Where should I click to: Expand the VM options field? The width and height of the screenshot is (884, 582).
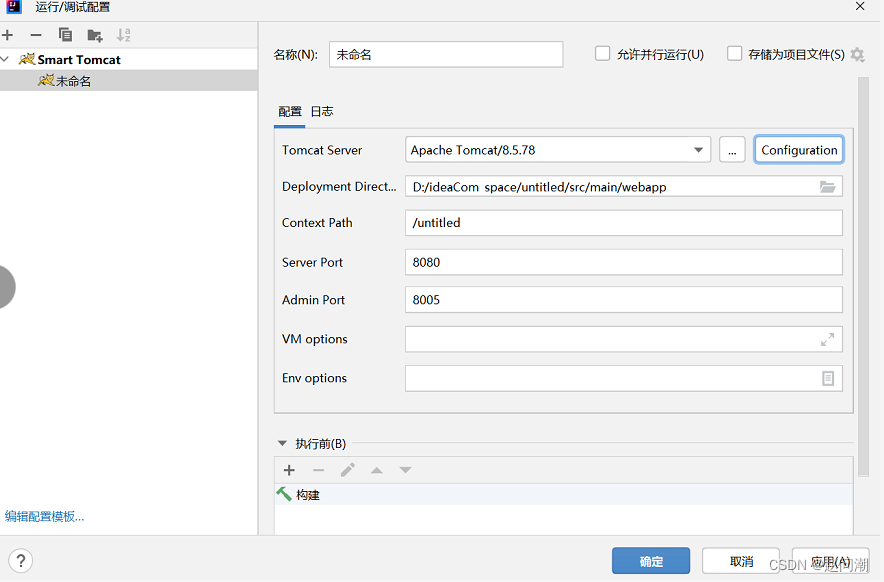pyautogui.click(x=827, y=340)
